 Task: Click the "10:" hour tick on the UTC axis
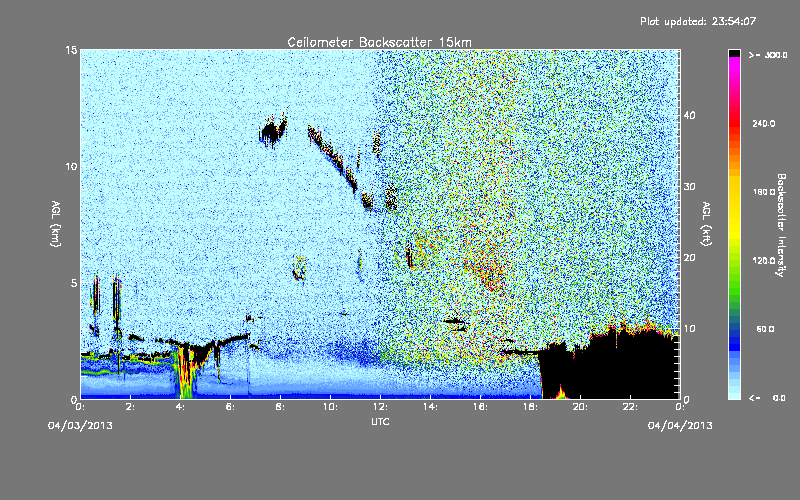[x=331, y=407]
